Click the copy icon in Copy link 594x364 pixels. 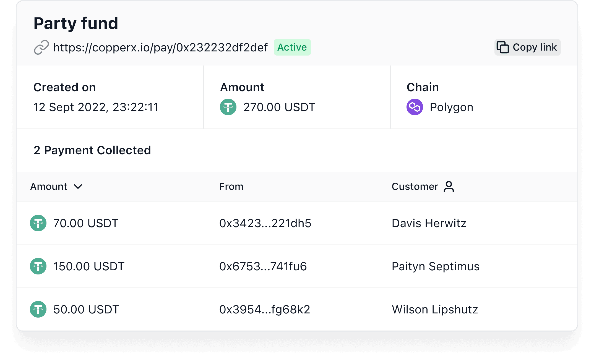pos(502,47)
